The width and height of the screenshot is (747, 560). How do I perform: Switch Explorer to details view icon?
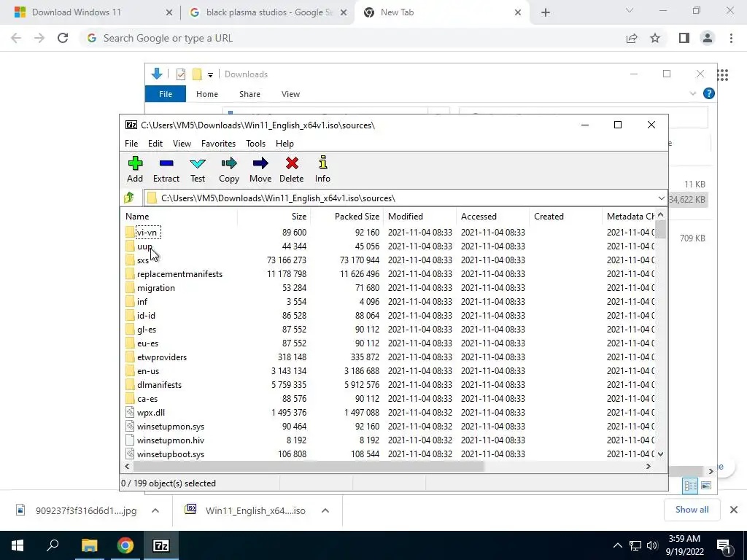point(690,485)
